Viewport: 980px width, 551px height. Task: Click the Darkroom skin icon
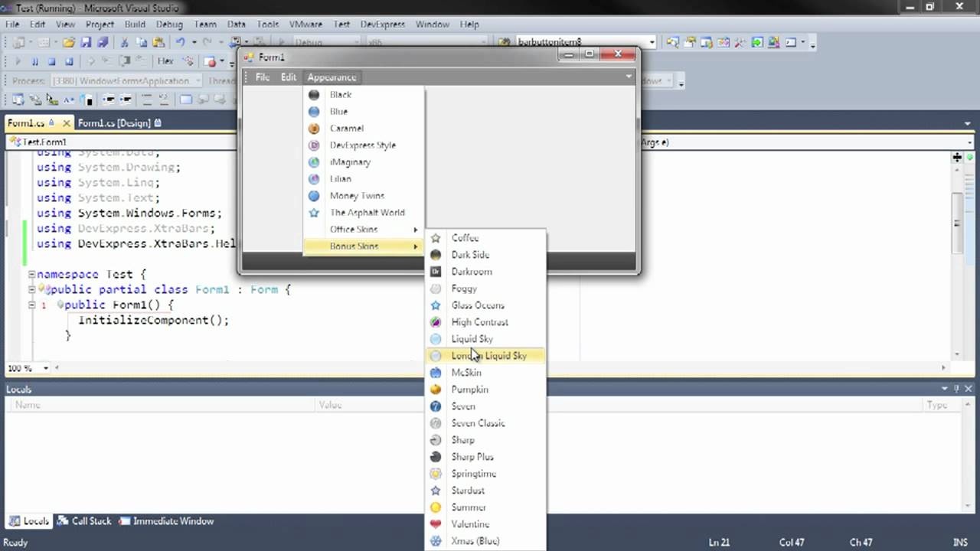[436, 272]
